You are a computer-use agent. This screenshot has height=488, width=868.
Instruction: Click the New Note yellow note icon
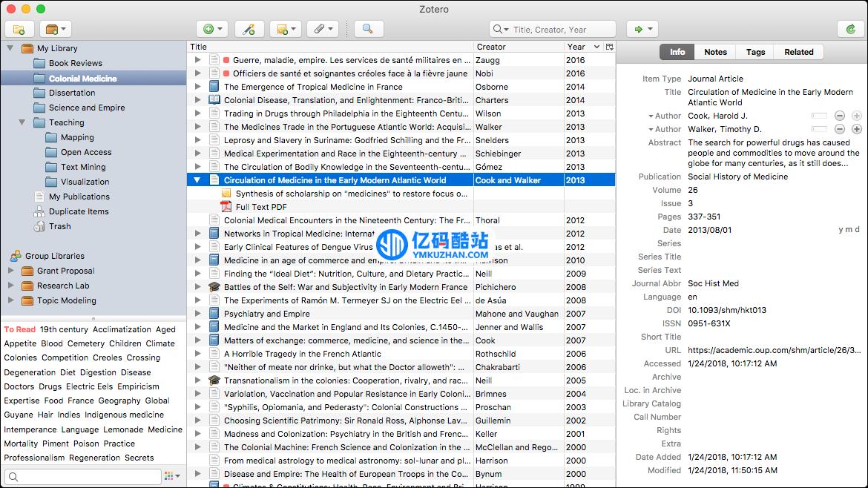pyautogui.click(x=283, y=28)
